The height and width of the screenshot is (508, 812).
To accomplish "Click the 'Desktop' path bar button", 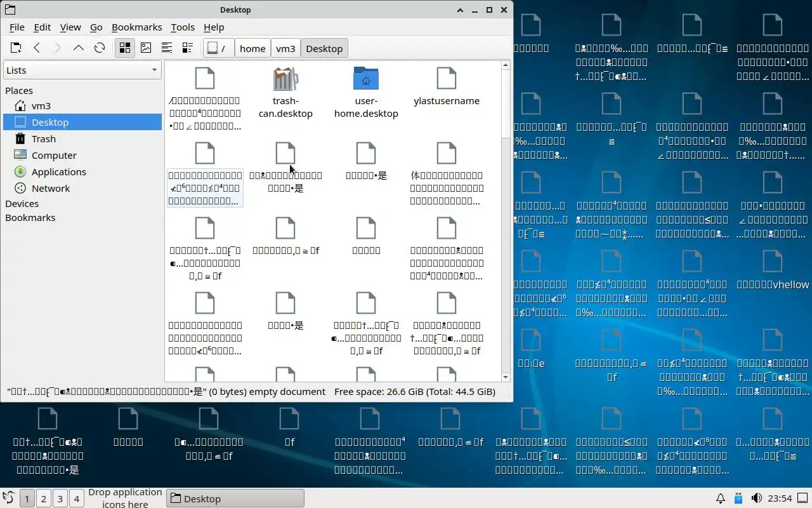I will [x=324, y=48].
